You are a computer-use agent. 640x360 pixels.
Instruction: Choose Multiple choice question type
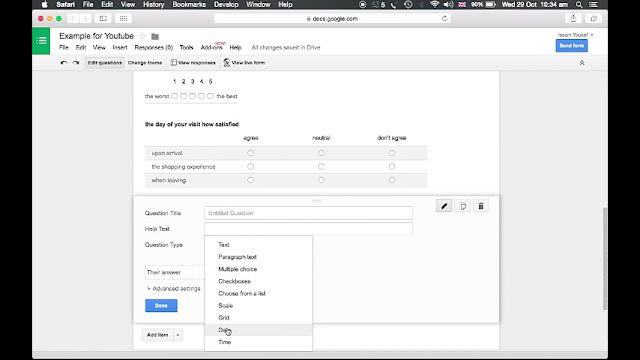click(258, 269)
